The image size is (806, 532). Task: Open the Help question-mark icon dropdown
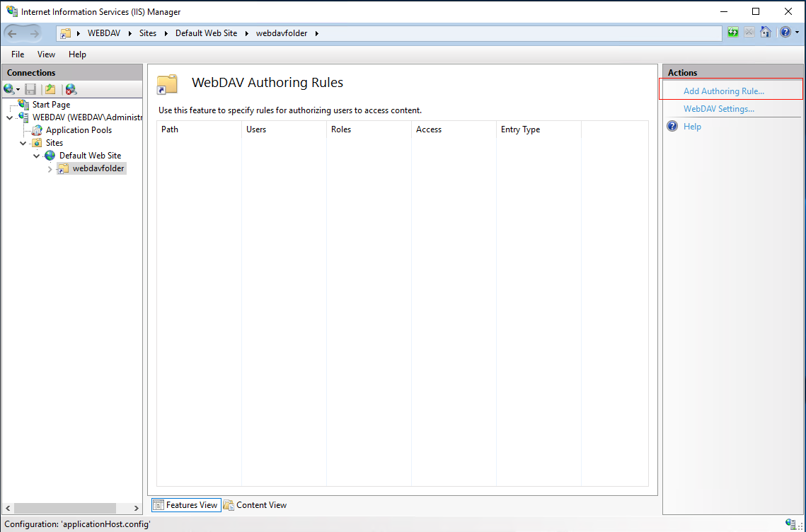[x=790, y=33]
